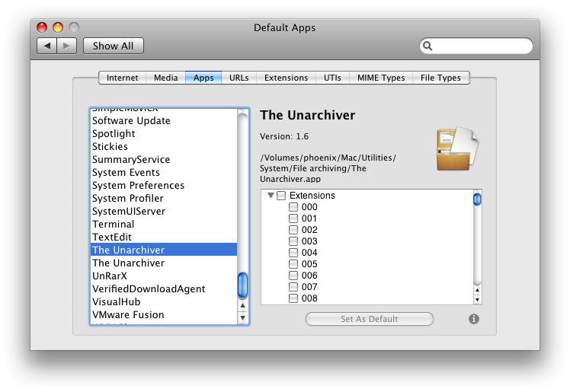The height and width of the screenshot is (392, 570).
Task: Check the 005 extension checkbox
Action: pos(293,264)
